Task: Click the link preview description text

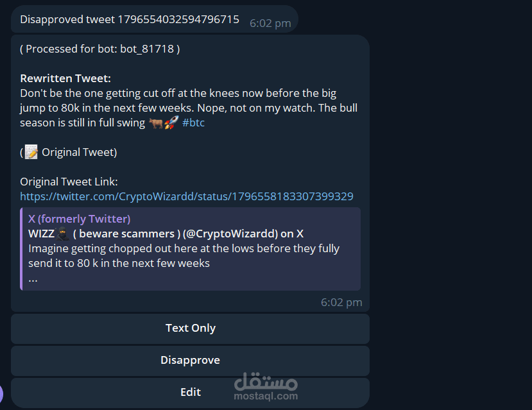Action: 184,256
